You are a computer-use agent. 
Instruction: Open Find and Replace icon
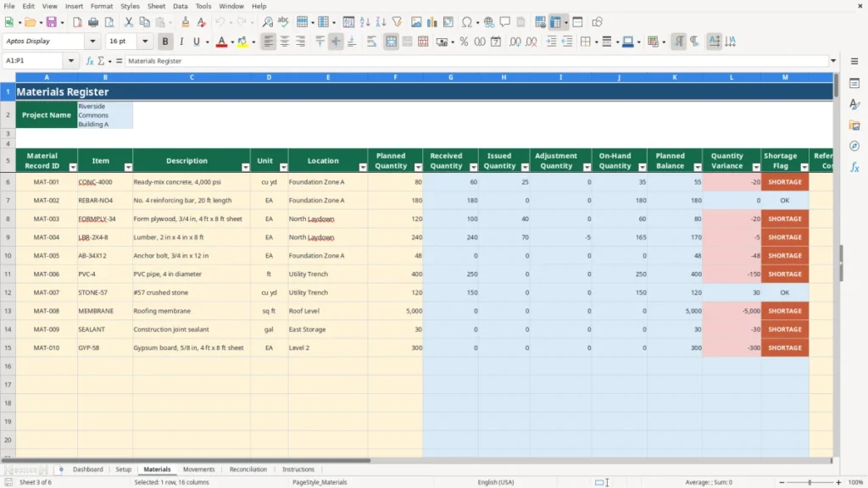pyautogui.click(x=267, y=22)
